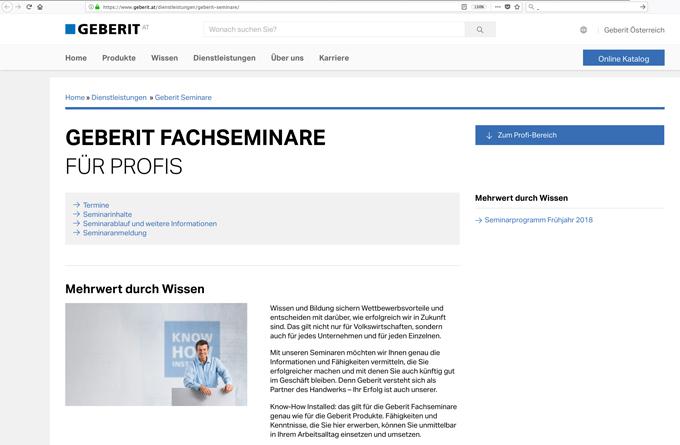
Task: Open the Dienstleistungen menu
Action: [224, 58]
